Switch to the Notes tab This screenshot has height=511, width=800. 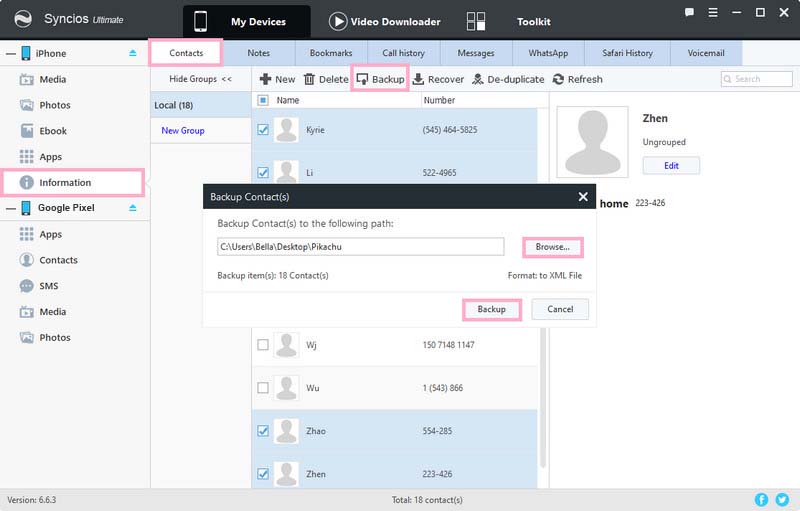click(259, 53)
